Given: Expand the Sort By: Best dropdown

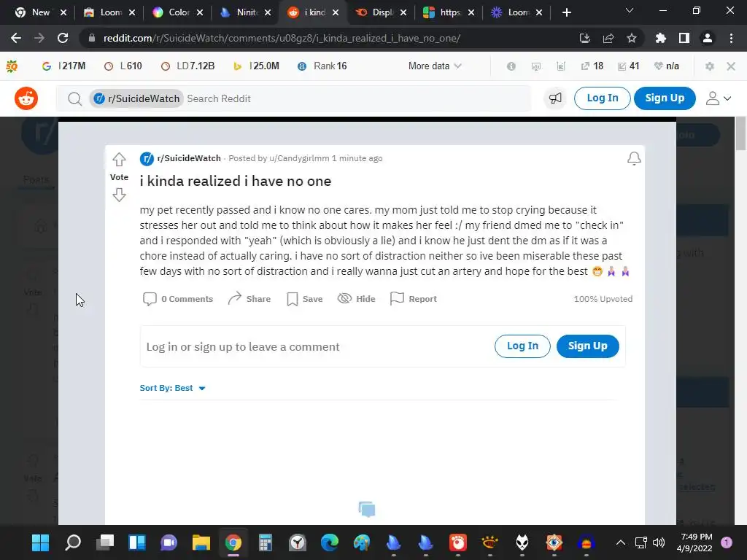Looking at the screenshot, I should (x=172, y=388).
